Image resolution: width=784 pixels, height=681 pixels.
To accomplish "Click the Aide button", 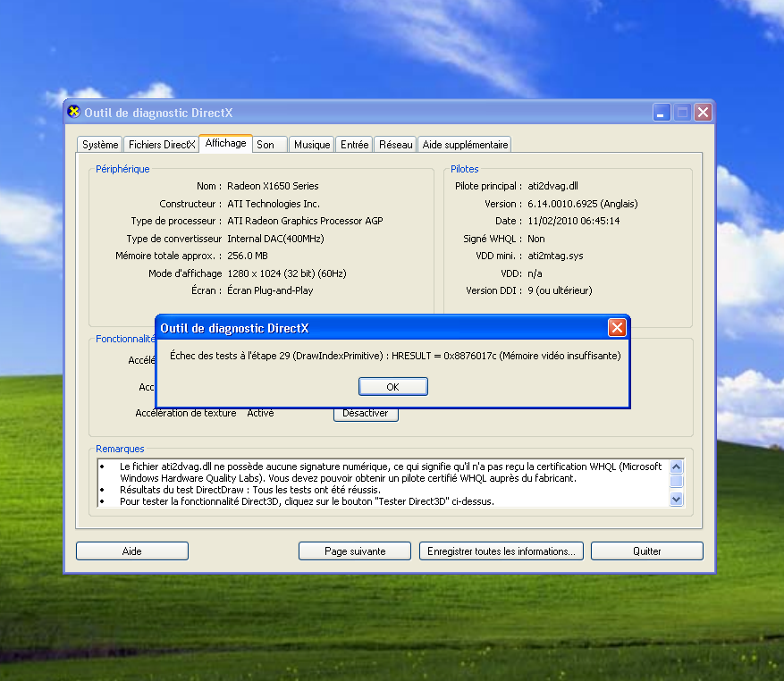I will click(x=132, y=551).
